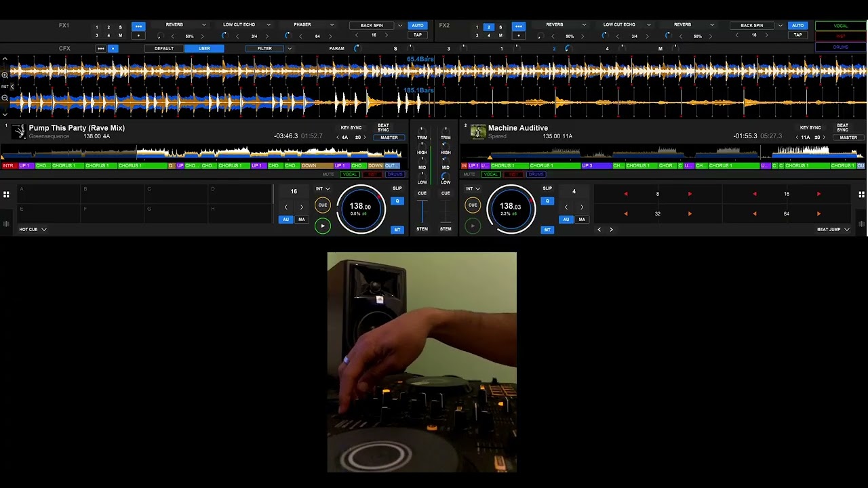
Task: Jump back 8 beats on deck 2
Action: (625, 195)
